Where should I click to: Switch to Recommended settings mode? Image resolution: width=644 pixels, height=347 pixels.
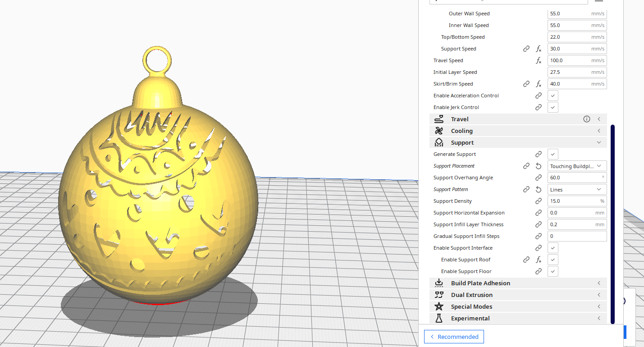tap(454, 336)
